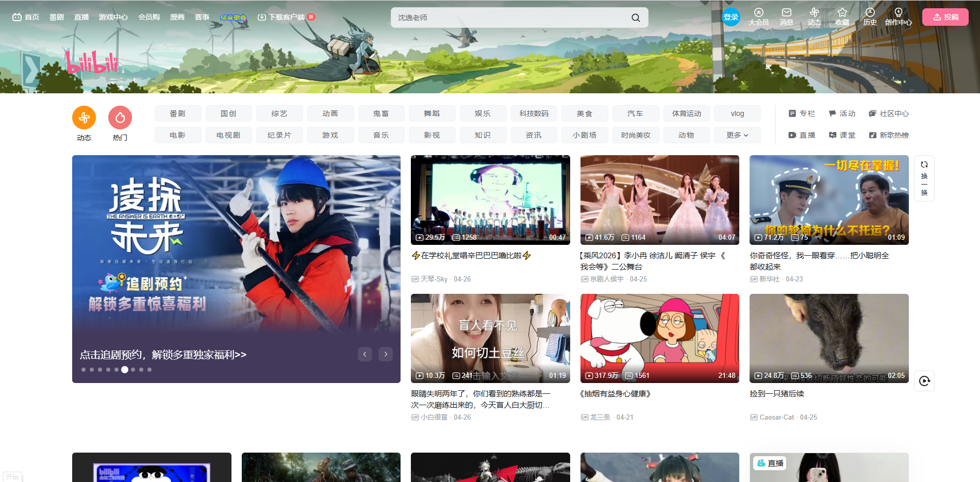Image resolution: width=980 pixels, height=482 pixels.
Task: Open 直播 in top navigation
Action: (x=81, y=17)
